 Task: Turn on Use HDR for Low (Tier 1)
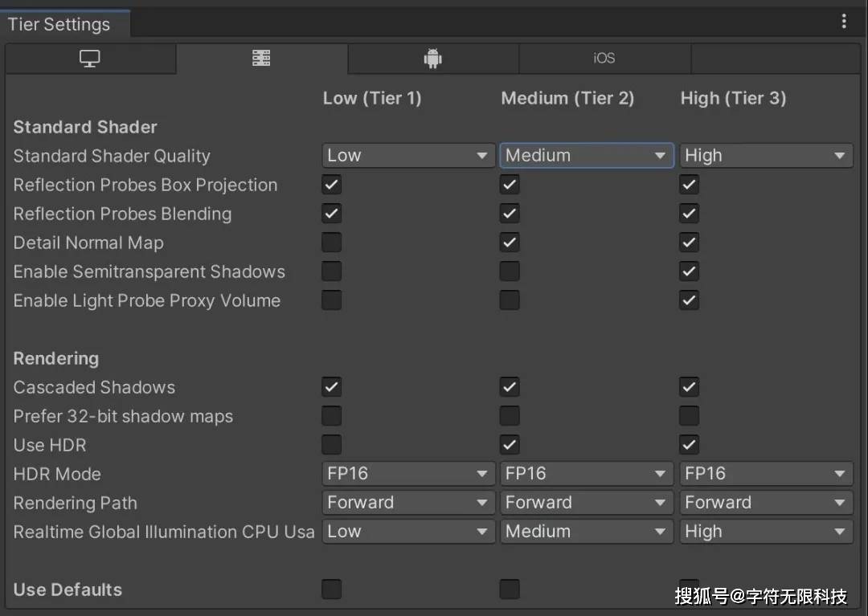click(x=331, y=444)
